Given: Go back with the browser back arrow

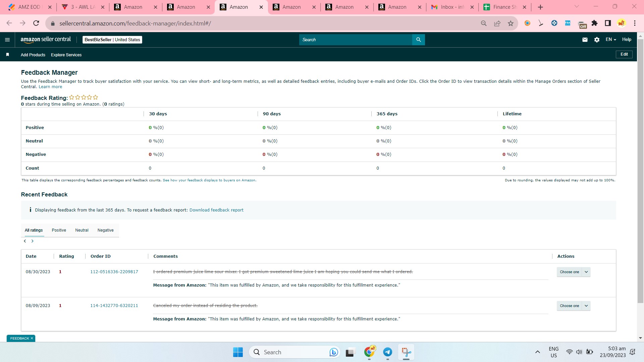Looking at the screenshot, I should coord(9,23).
